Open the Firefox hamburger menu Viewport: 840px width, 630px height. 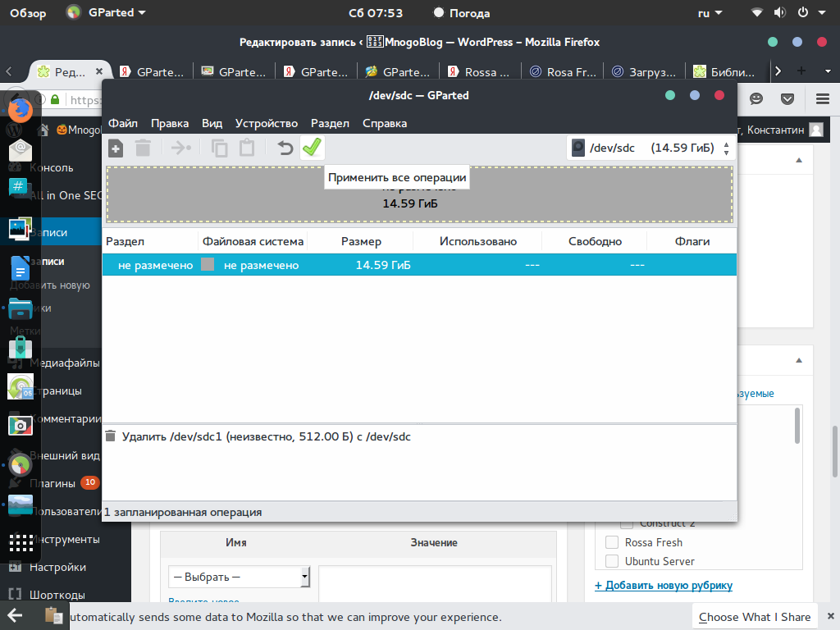point(822,98)
